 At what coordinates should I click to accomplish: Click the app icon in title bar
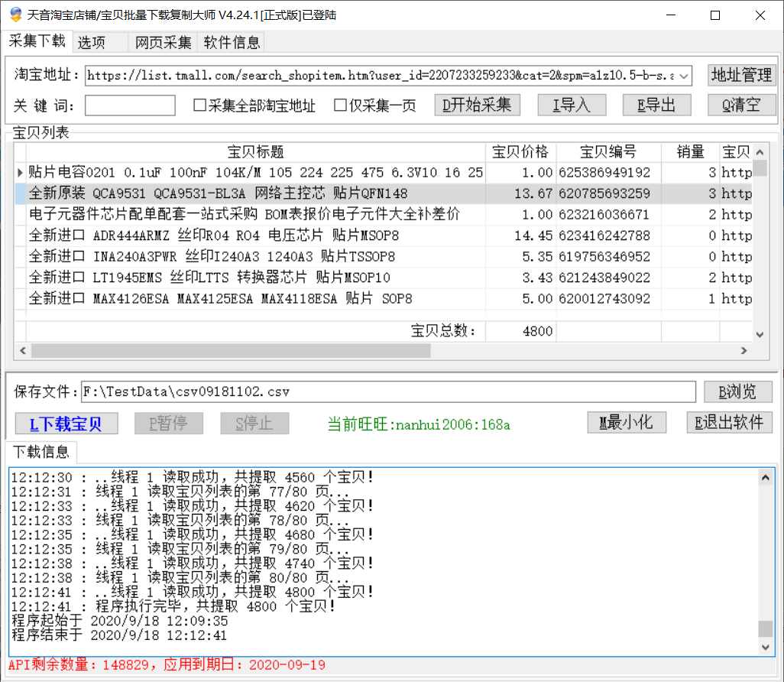pyautogui.click(x=15, y=15)
